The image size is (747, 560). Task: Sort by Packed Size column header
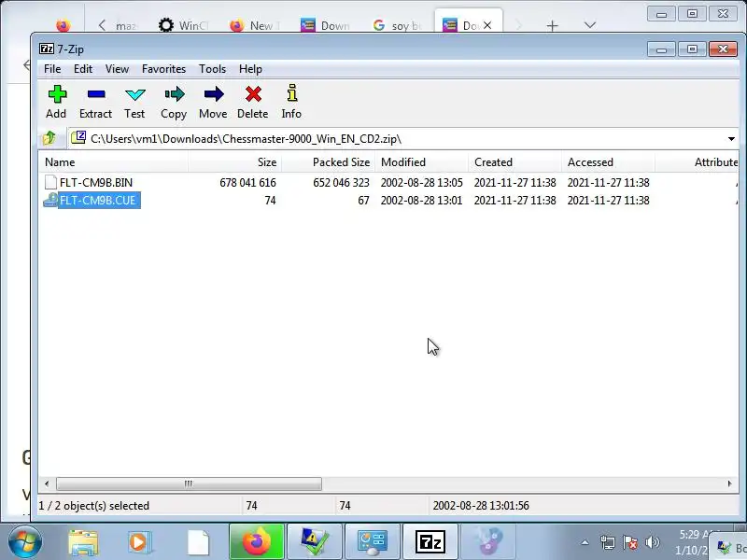click(328, 162)
